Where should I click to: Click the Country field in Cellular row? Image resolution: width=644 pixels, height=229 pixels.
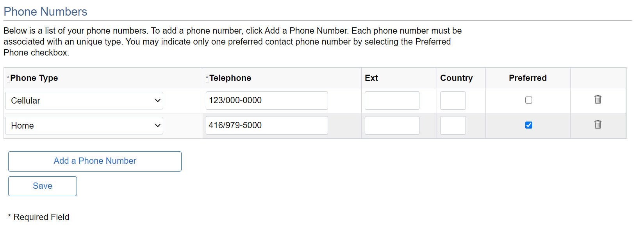point(453,101)
